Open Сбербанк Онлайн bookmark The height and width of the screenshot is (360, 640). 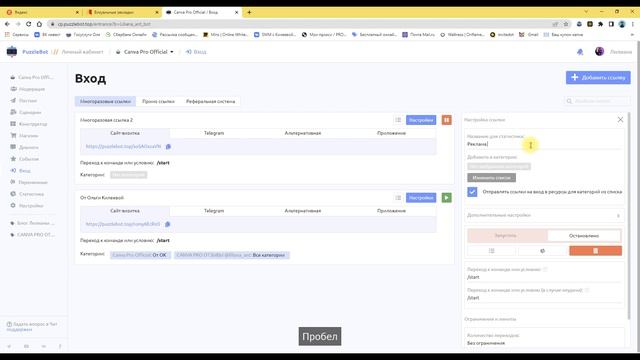126,35
